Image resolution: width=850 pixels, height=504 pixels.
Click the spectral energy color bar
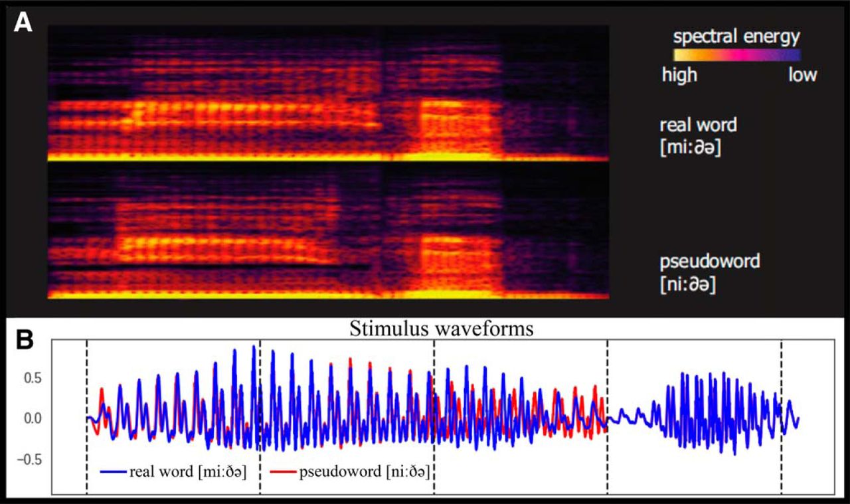[x=737, y=54]
